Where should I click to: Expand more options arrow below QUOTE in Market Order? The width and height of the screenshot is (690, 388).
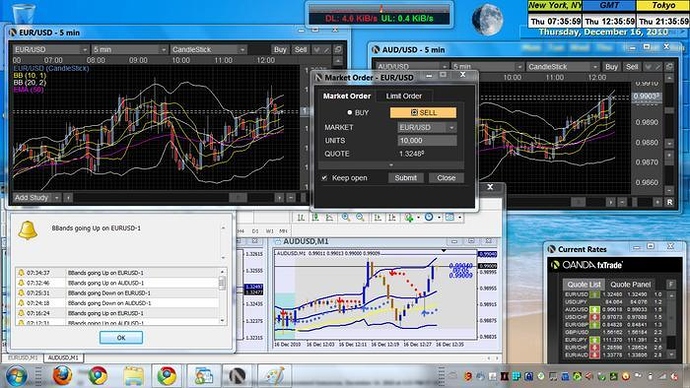391,165
